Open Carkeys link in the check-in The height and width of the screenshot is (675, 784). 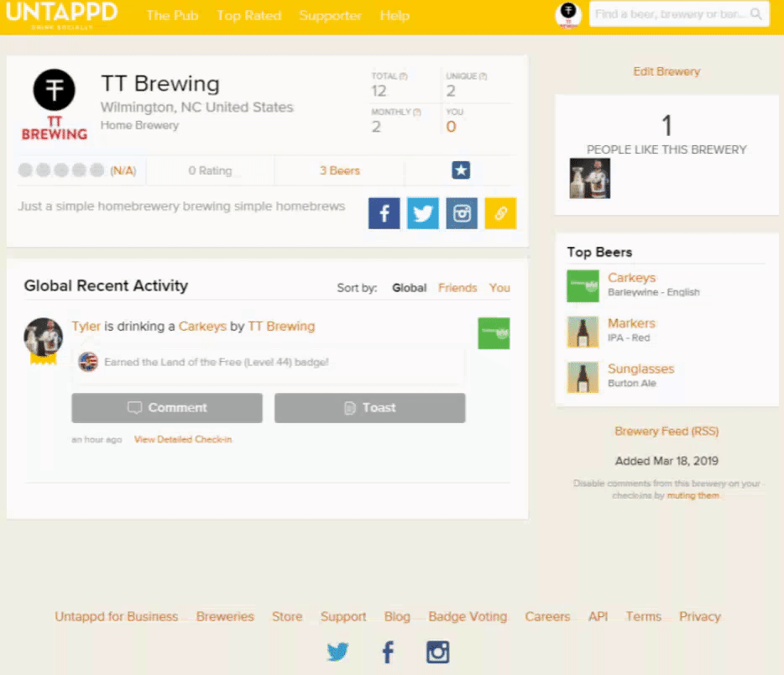(x=202, y=326)
